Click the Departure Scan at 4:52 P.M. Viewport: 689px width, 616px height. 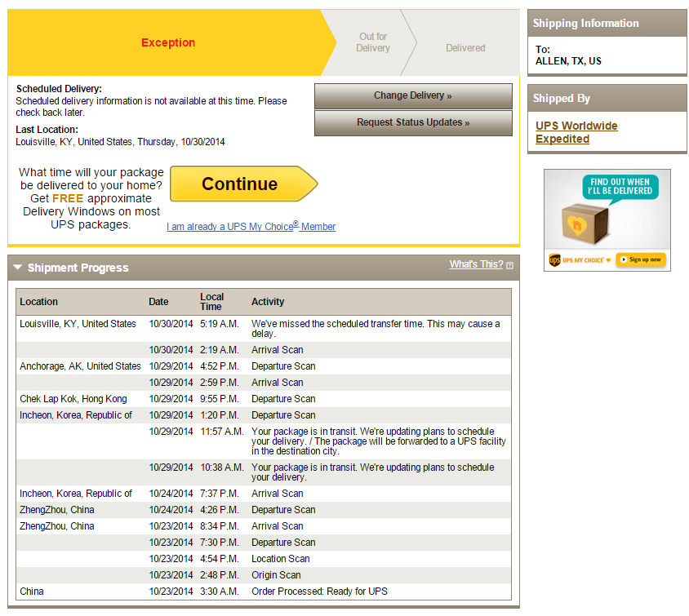point(283,366)
